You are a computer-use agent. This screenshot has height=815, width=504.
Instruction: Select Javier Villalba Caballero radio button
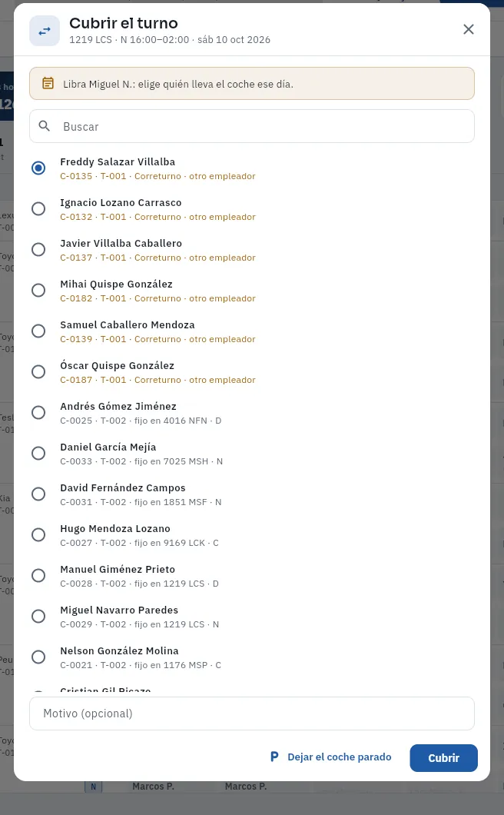coord(38,249)
